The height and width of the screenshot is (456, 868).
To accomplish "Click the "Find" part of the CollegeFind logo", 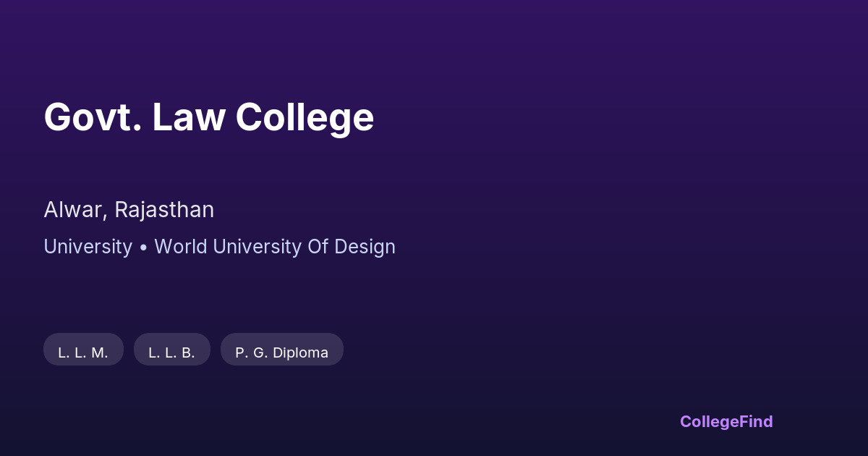I will tap(756, 421).
